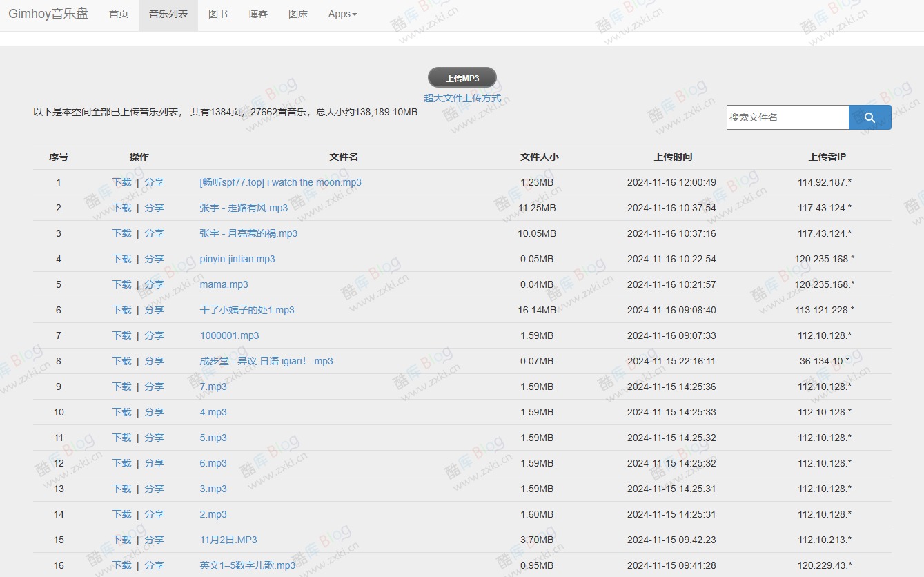
Task: Share the file i watch the moon.mp3
Action: click(155, 182)
